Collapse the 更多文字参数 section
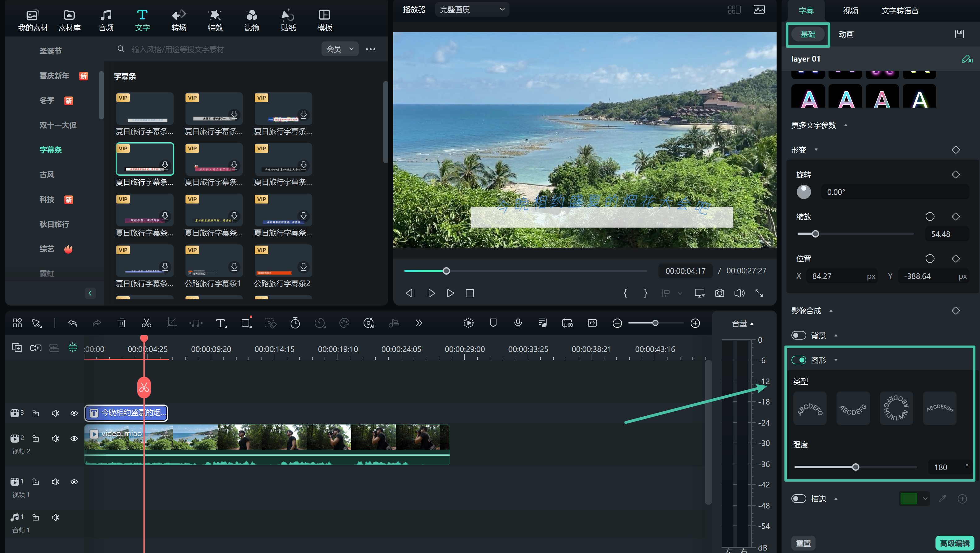Screen dimensions: 980x553 click(846, 125)
